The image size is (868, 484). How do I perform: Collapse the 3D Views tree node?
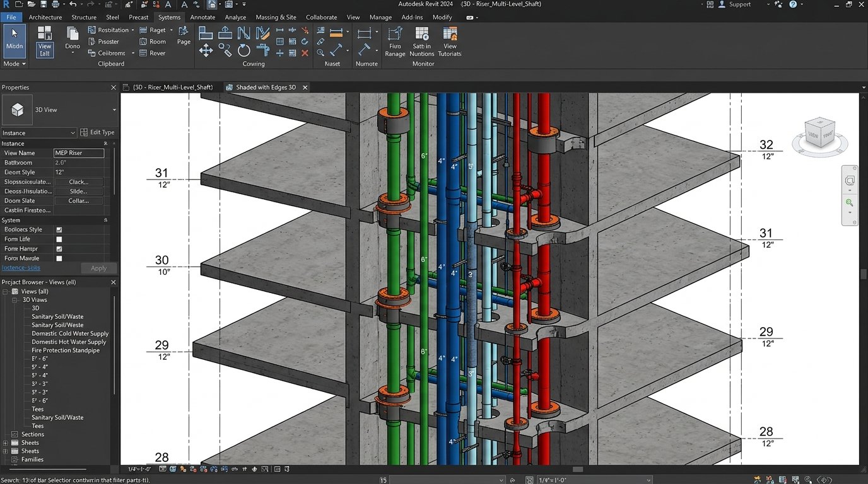point(15,300)
